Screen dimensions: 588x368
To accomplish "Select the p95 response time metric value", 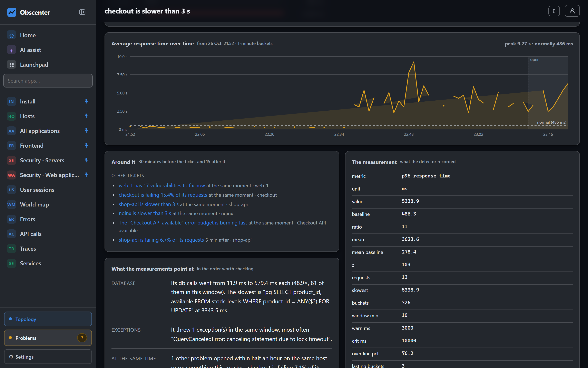I will coord(426,176).
